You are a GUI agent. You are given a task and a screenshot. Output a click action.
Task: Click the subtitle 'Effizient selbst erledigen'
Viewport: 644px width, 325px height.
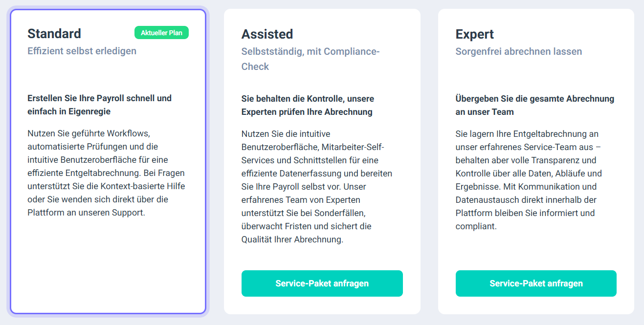[x=82, y=51]
